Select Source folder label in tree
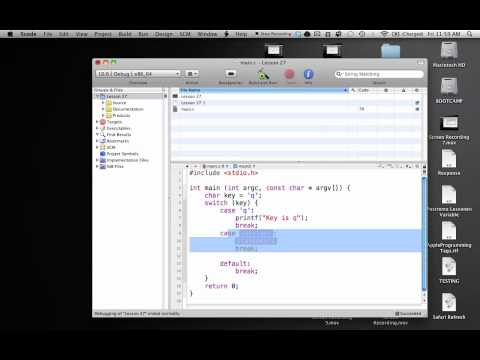Screen dimensions: 480x360 click(119, 103)
